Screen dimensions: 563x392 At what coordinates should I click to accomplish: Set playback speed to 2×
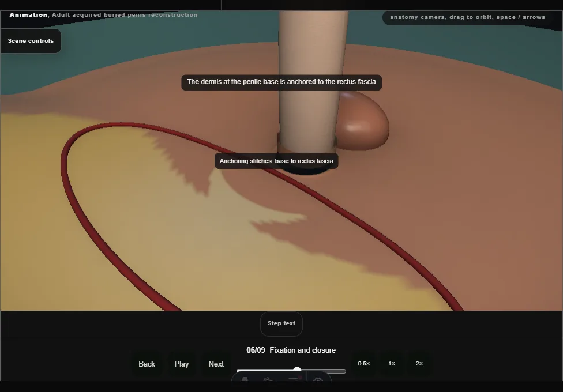click(x=419, y=364)
